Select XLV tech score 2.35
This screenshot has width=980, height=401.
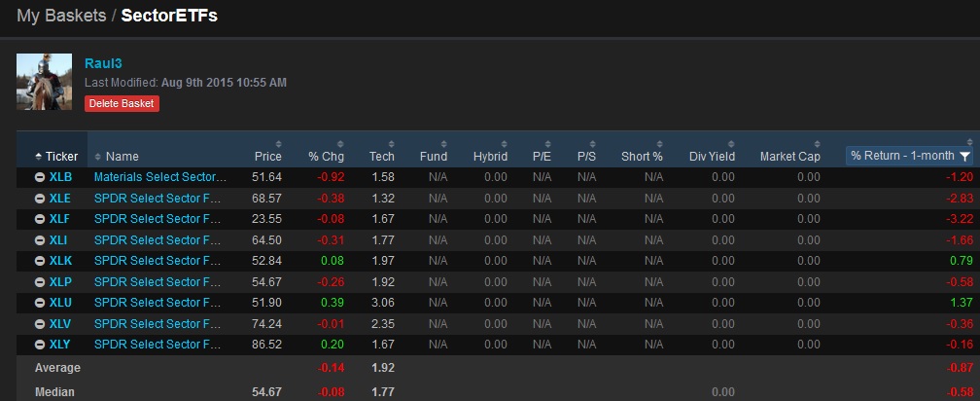coord(384,324)
